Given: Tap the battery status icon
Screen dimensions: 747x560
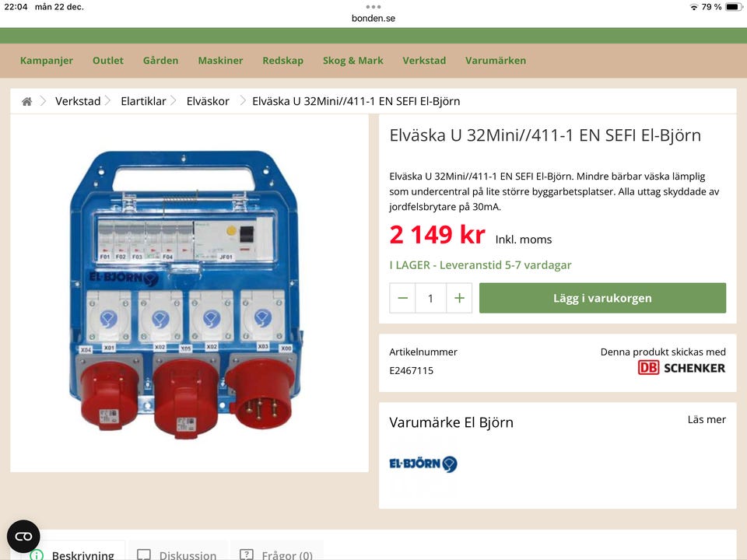Looking at the screenshot, I should 733,7.
